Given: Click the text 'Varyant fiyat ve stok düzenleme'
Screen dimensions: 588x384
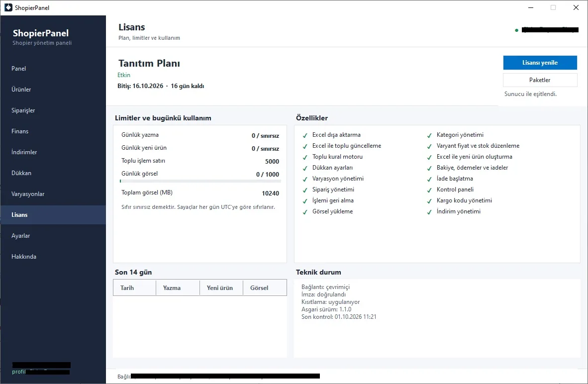Looking at the screenshot, I should point(478,146).
